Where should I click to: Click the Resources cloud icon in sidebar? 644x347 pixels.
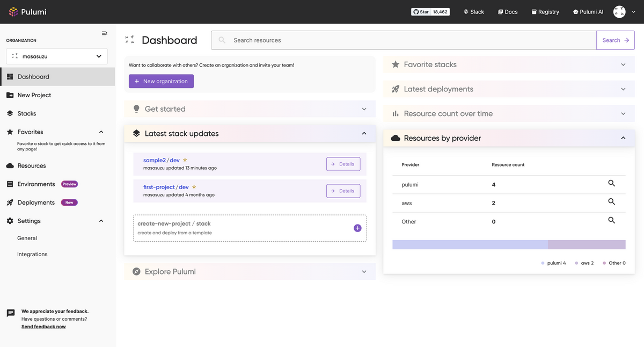(10, 166)
